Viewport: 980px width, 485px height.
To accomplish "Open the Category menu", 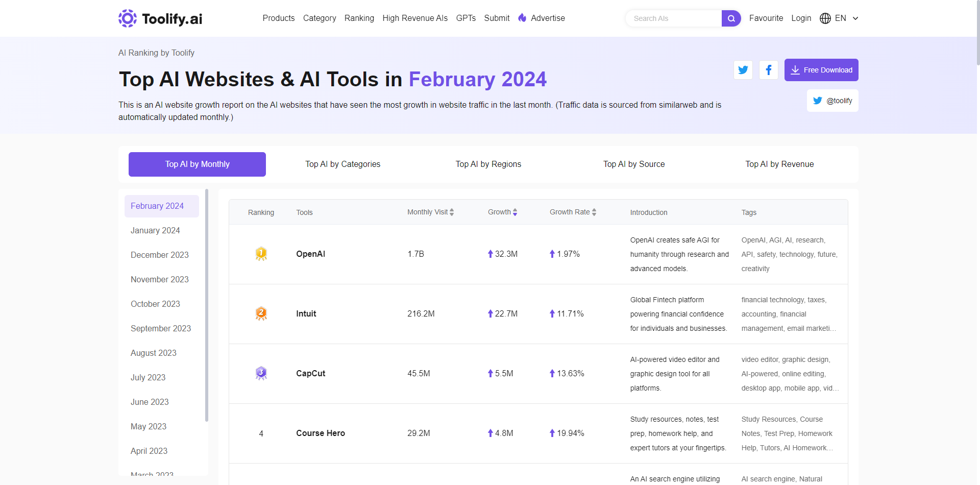I will [x=320, y=18].
